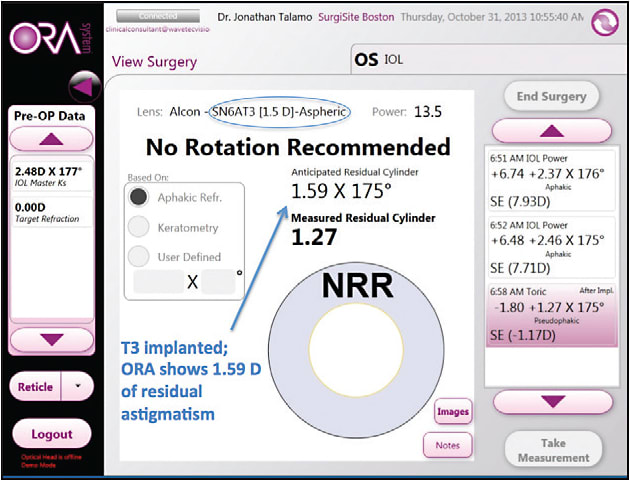Image resolution: width=630 pixels, height=481 pixels.
Task: Click the refresh sync icon top right
Action: coord(605,23)
